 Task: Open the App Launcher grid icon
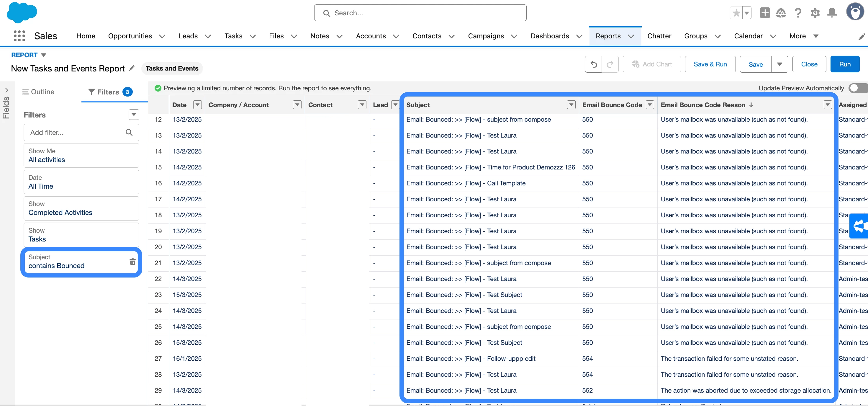[19, 36]
